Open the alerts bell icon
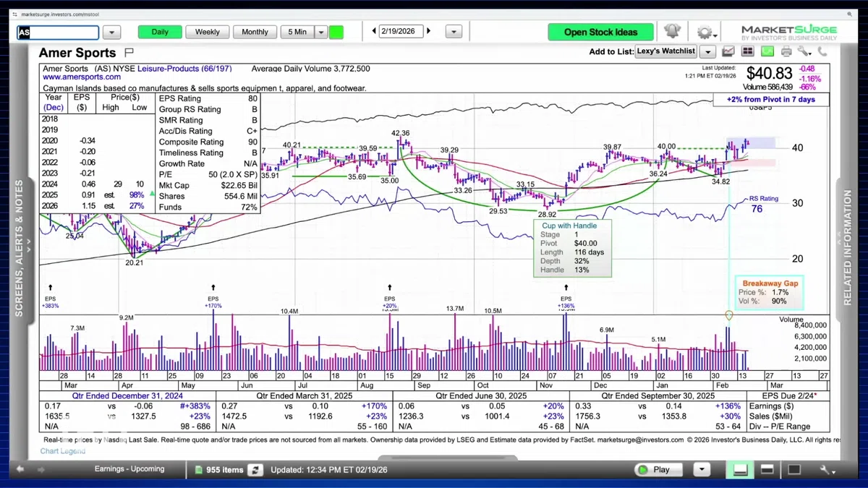This screenshot has width=868, height=488. (x=672, y=32)
